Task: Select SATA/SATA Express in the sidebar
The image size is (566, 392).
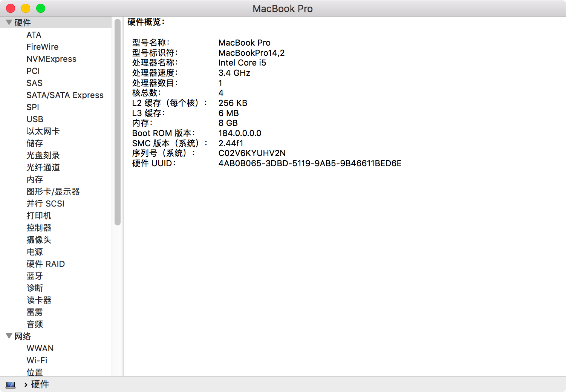Action: pos(65,95)
